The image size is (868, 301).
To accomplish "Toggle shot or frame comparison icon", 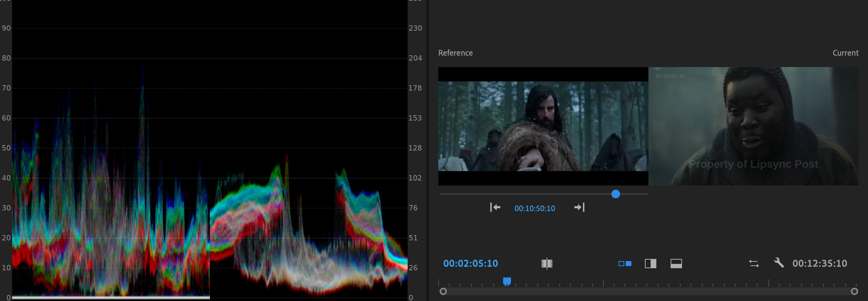I will tap(547, 264).
